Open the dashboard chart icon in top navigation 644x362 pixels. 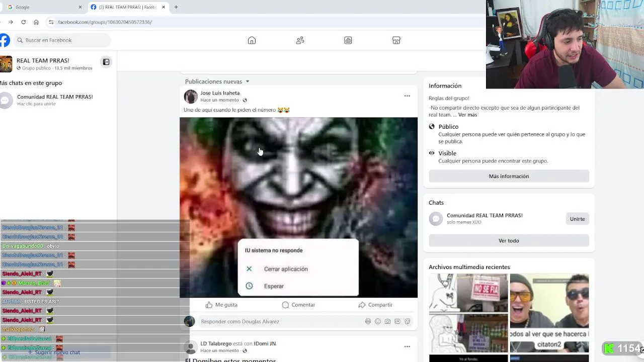tap(348, 40)
